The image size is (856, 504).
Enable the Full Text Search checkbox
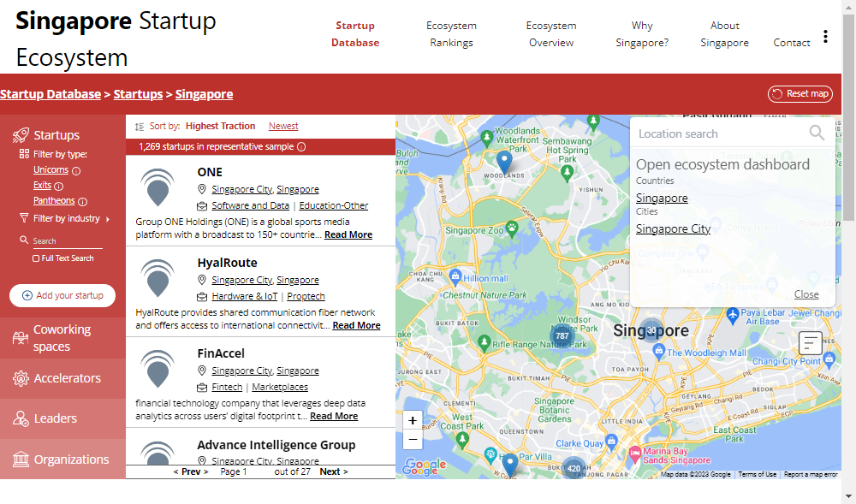36,258
